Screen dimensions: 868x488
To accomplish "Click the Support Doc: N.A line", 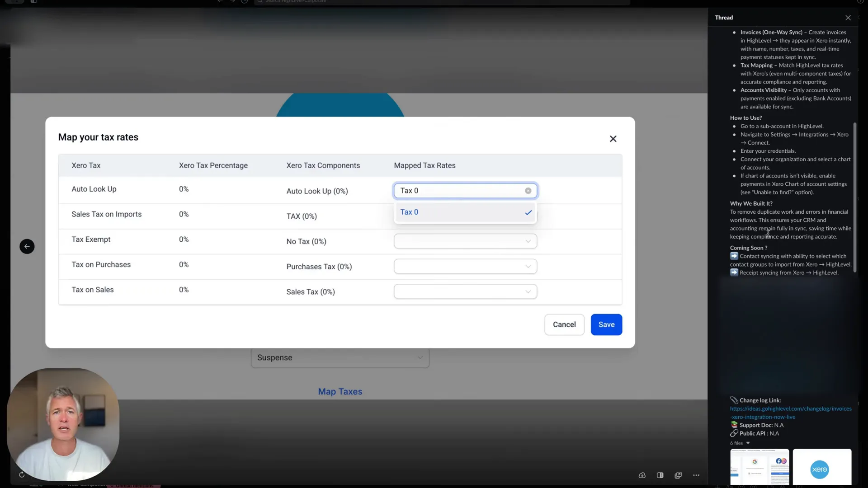I will [x=757, y=425].
